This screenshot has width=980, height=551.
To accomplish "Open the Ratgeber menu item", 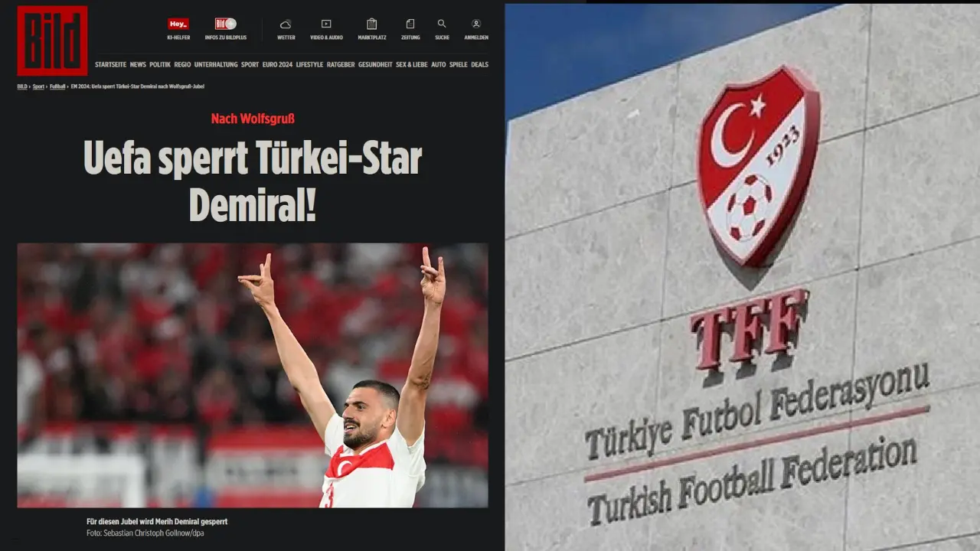I will [x=341, y=65].
